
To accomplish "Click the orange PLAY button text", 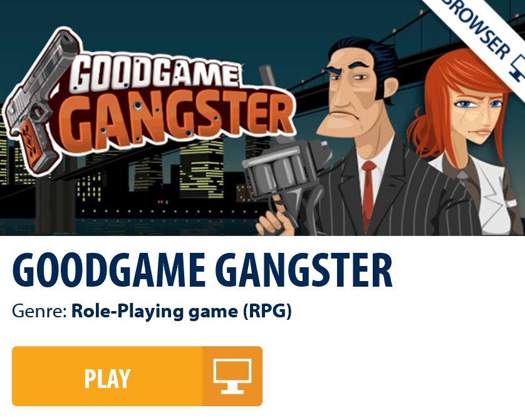I will [x=107, y=378].
